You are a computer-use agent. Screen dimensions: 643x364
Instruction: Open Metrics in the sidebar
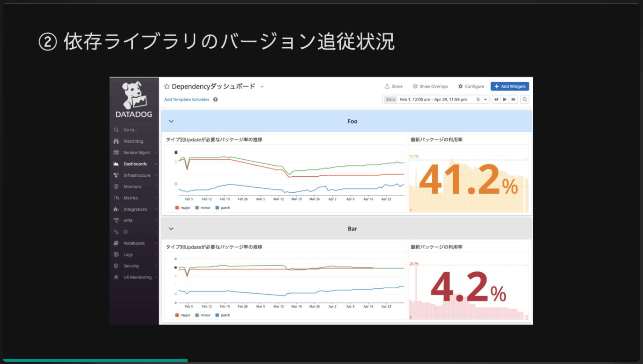pyautogui.click(x=130, y=198)
